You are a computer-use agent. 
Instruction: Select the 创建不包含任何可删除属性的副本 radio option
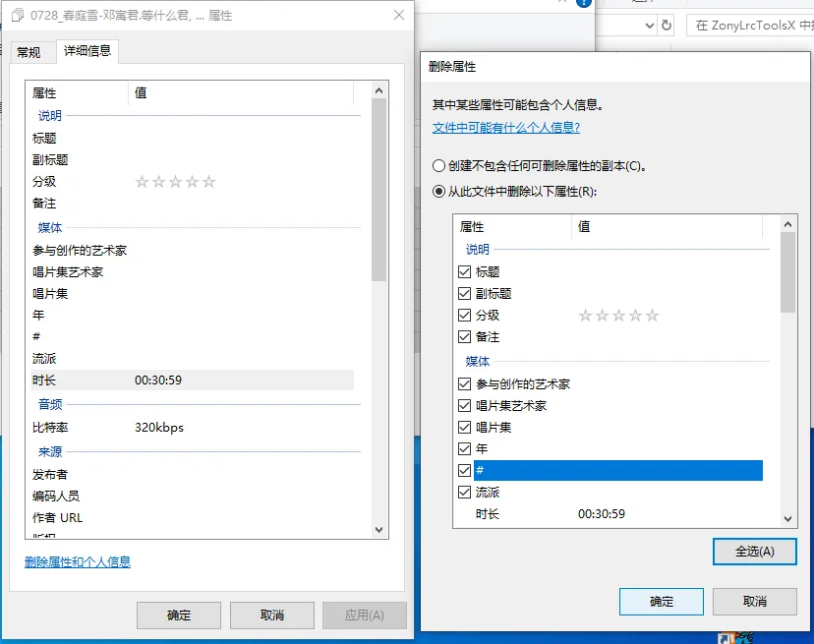tap(438, 166)
